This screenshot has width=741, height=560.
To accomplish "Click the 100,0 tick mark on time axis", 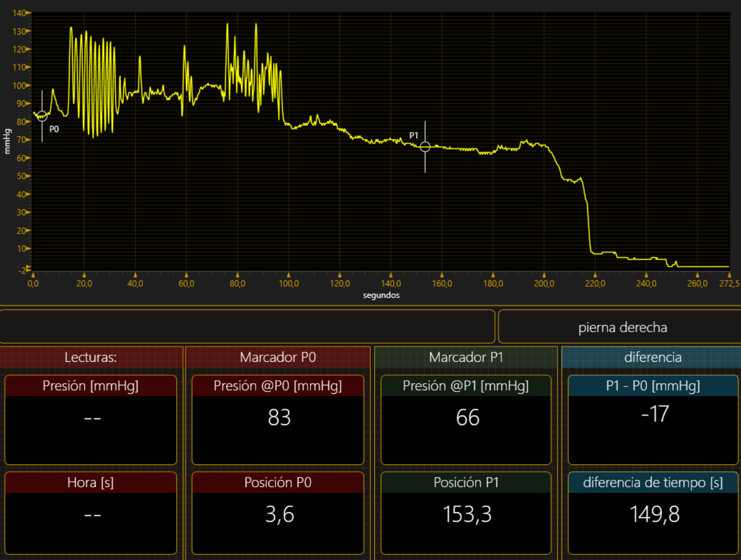I will click(x=289, y=275).
